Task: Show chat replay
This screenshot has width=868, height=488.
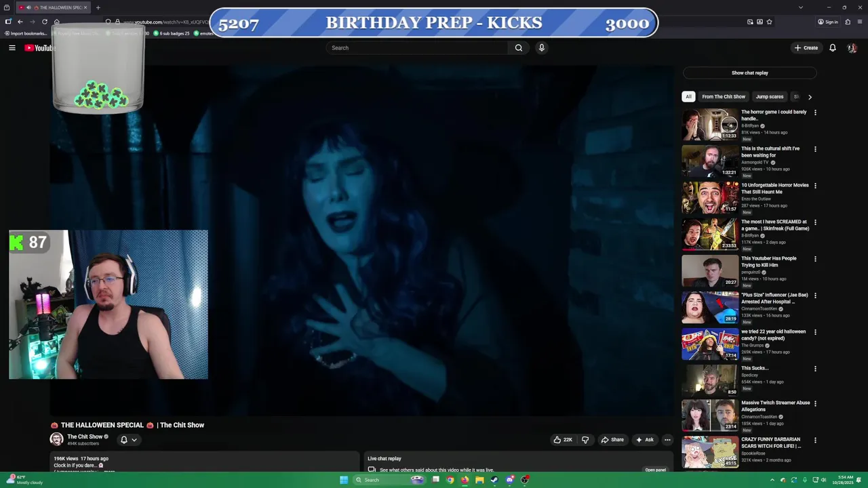Action: [x=749, y=73]
